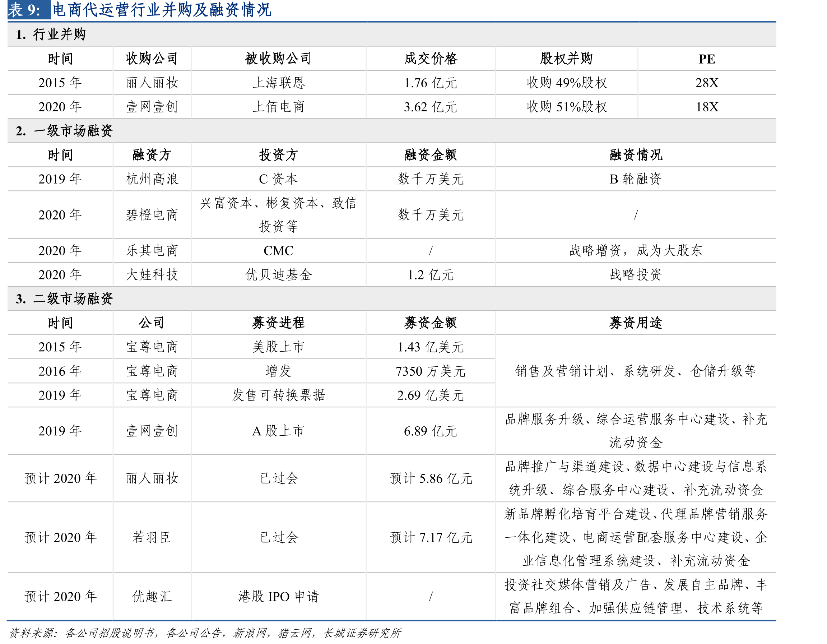Select cell 兴富资本、彬复资本、致信投资等
This screenshot has width=827, height=644.
[x=278, y=215]
